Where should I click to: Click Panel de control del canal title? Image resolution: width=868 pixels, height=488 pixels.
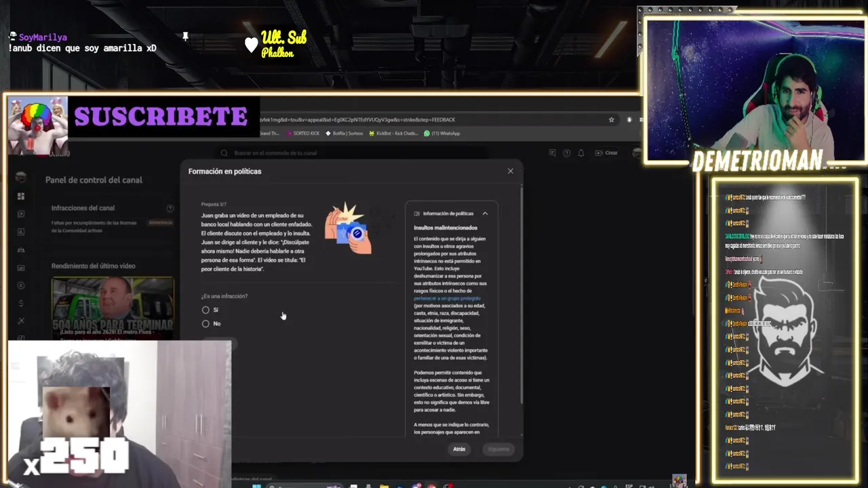[x=94, y=180]
